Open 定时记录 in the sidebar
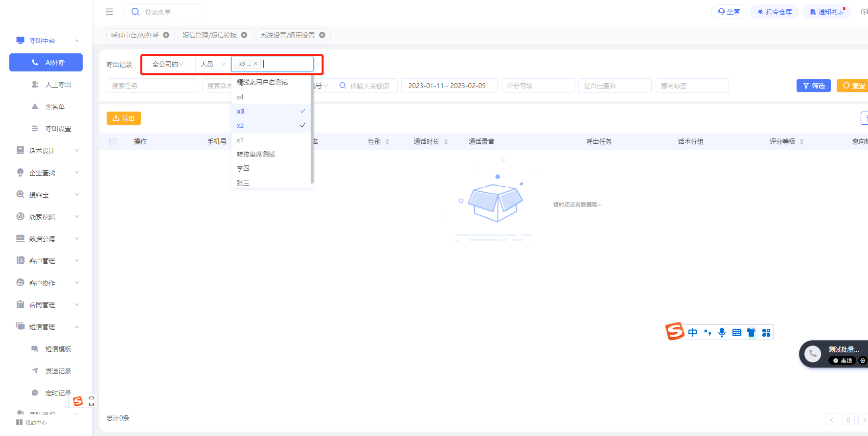The height and width of the screenshot is (436, 868). (58, 393)
